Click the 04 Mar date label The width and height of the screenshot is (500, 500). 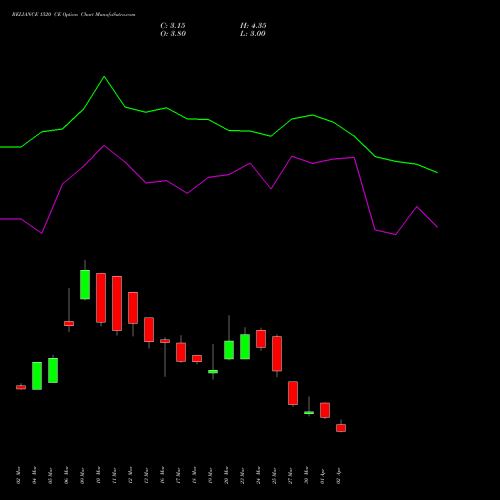34,475
